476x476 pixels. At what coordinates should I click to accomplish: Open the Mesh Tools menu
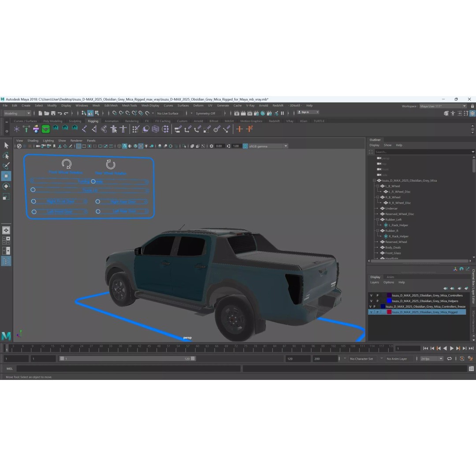pos(129,106)
